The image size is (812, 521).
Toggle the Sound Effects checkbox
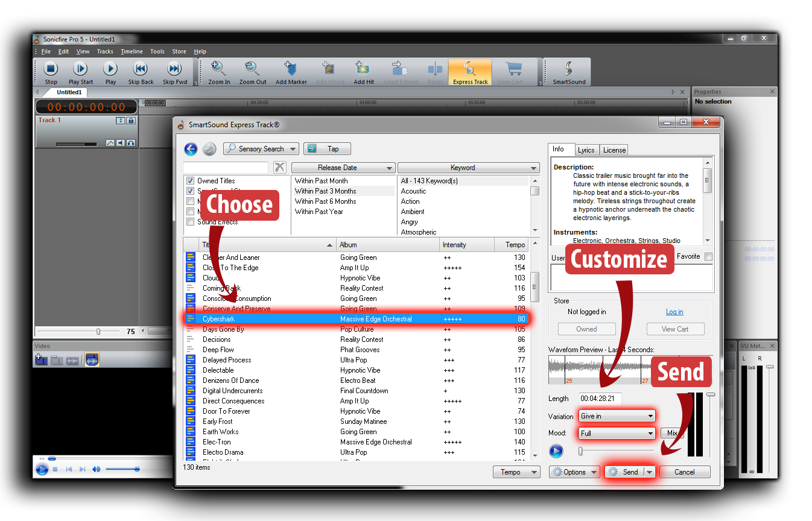point(191,222)
